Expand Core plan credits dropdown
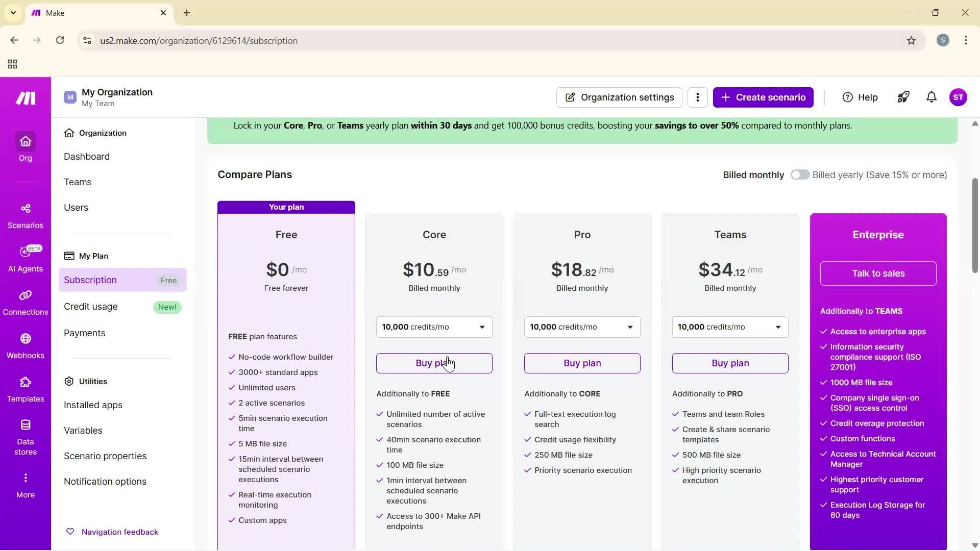This screenshot has height=551, width=980. coord(434,327)
